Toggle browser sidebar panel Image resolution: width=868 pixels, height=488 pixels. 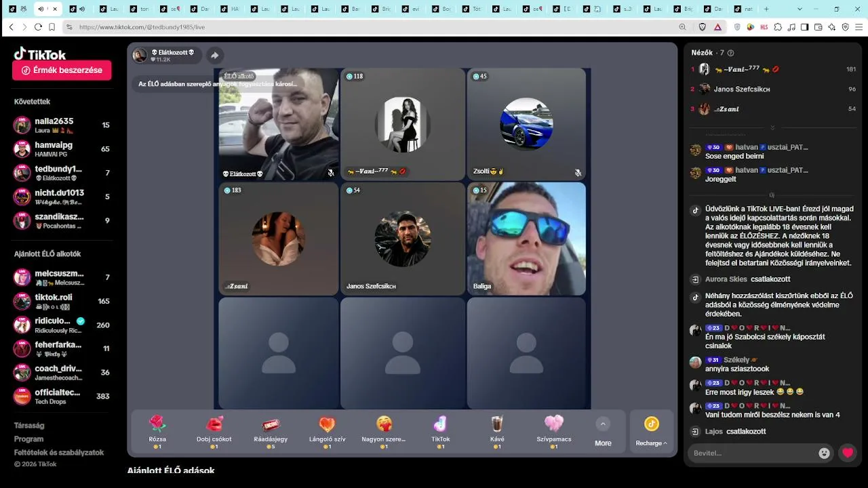coord(804,27)
